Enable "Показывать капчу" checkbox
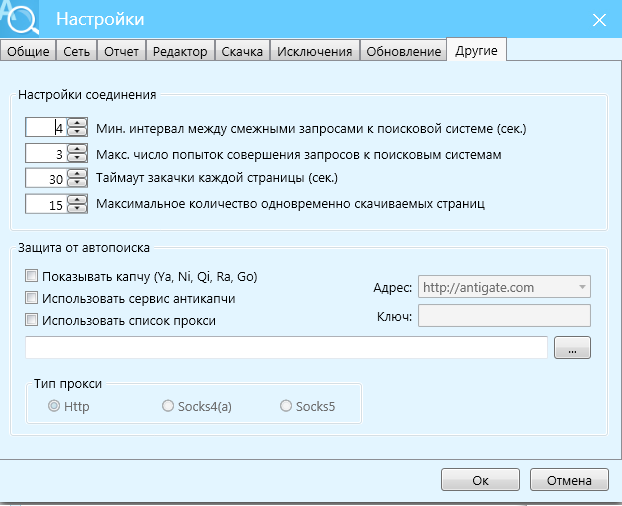This screenshot has height=506, width=622. 32,276
